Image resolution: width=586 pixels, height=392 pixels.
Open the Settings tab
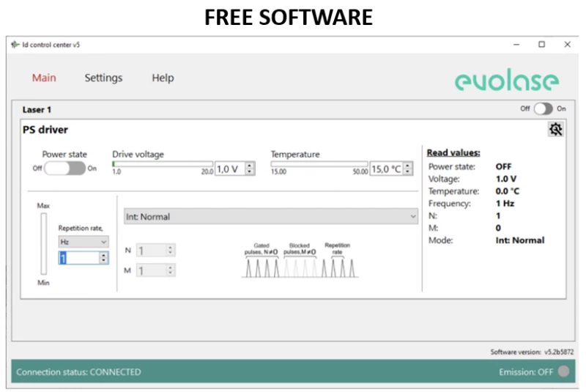[x=103, y=78]
